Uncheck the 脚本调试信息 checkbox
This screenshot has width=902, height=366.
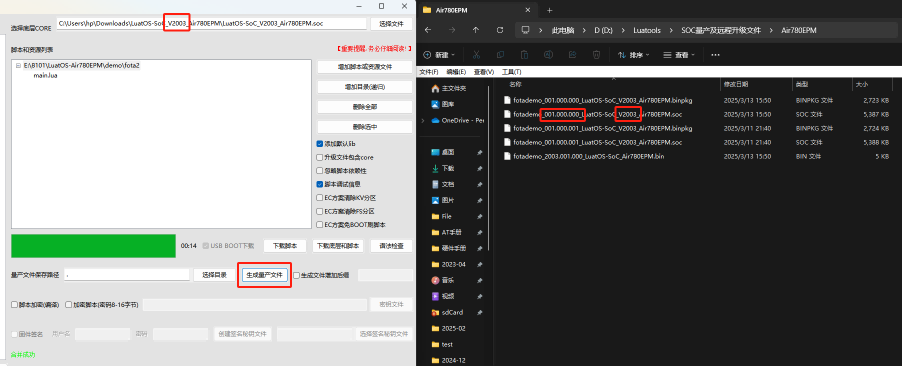pyautogui.click(x=319, y=184)
